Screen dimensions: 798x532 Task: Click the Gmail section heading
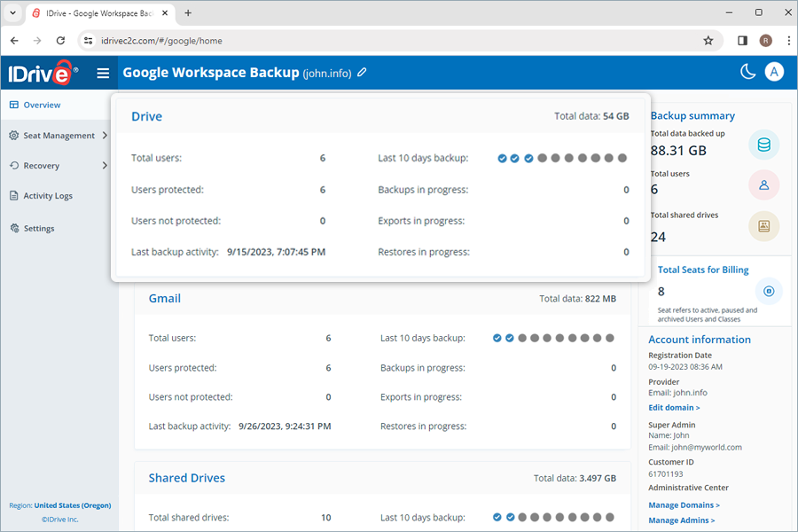click(x=164, y=299)
